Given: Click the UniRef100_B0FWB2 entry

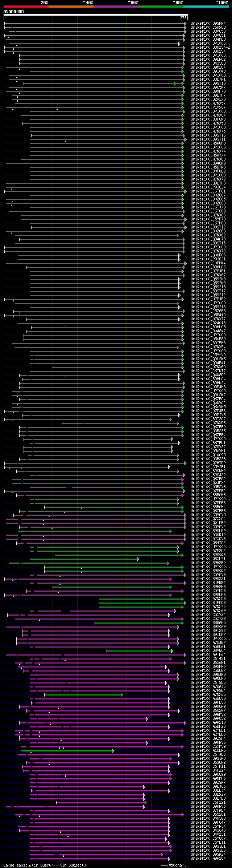Looking at the screenshot, I should pyautogui.click(x=208, y=171).
